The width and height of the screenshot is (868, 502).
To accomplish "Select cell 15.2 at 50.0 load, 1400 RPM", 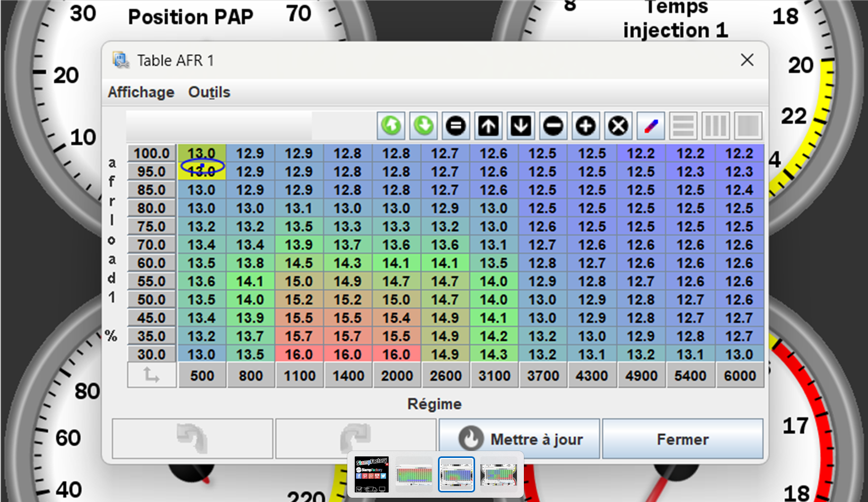I will [348, 299].
